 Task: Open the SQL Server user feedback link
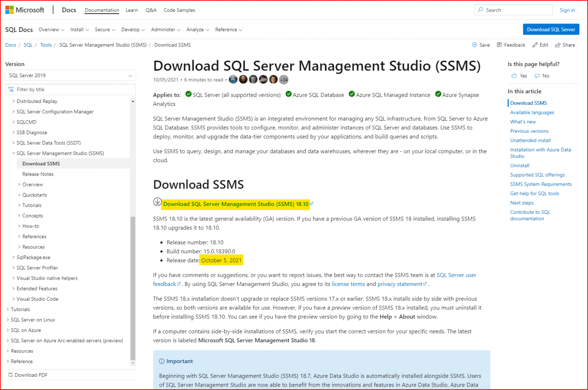coord(456,275)
